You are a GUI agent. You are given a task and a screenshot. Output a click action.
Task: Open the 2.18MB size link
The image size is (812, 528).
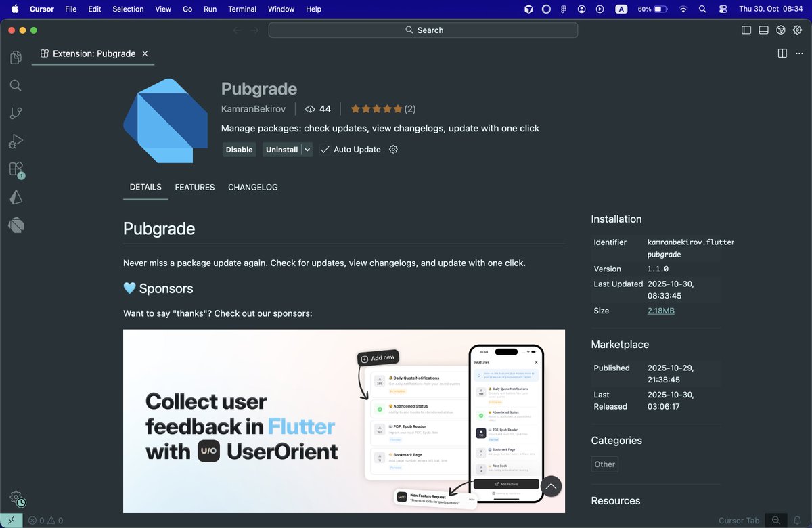pos(661,311)
